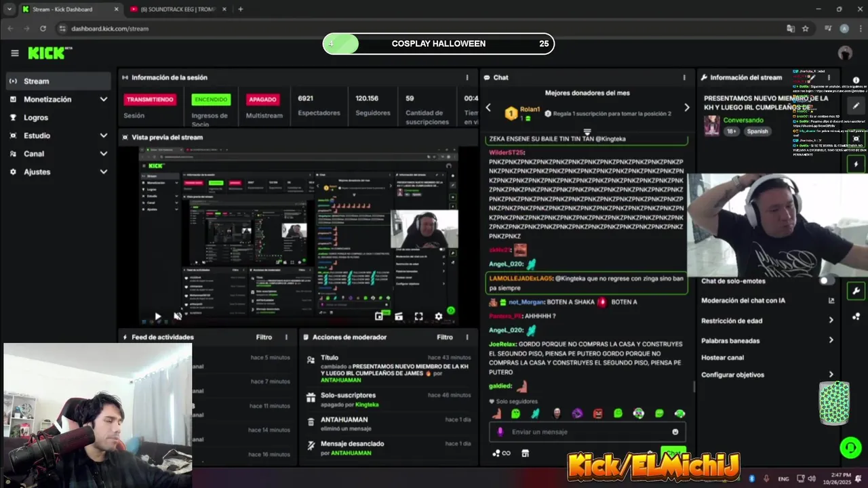Open options menu for Información de la sesión
This screenshot has height=488, width=868.
[467, 77]
